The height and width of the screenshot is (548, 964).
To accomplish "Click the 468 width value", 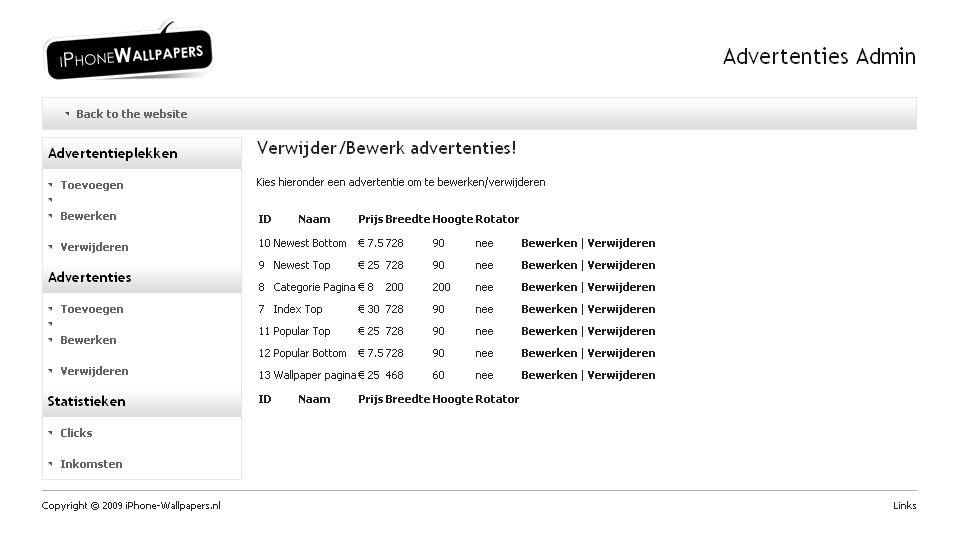I will (x=394, y=375).
